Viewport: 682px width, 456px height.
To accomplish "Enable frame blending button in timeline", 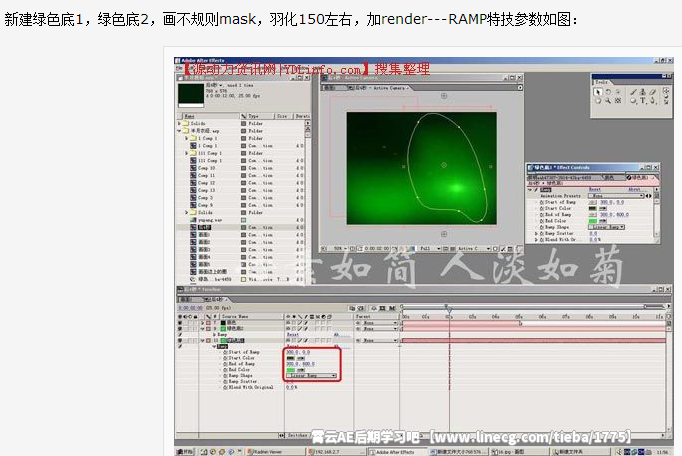I will click(382, 308).
